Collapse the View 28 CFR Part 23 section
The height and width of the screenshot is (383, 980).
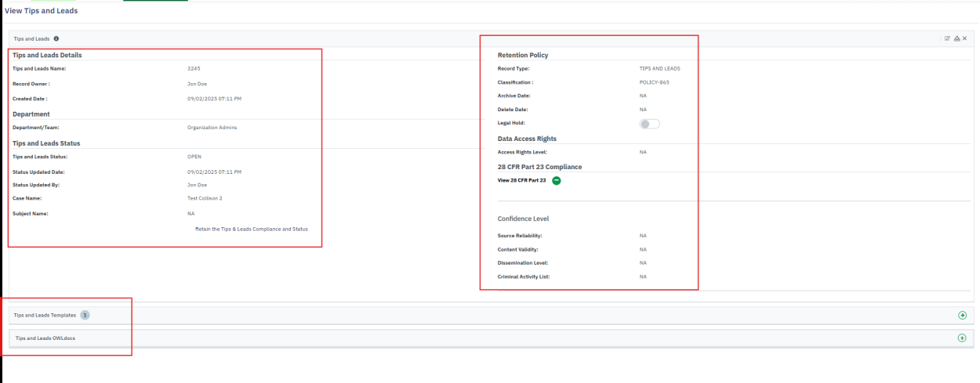pyautogui.click(x=556, y=180)
